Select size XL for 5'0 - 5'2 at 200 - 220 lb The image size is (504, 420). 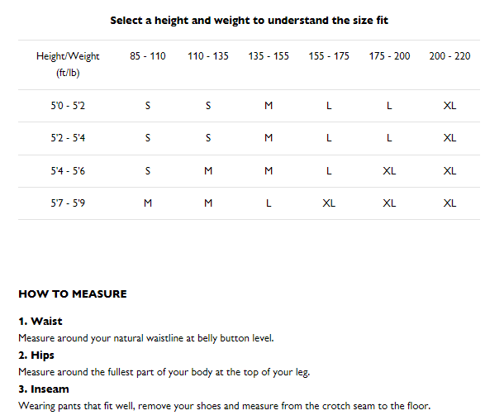coord(449,106)
